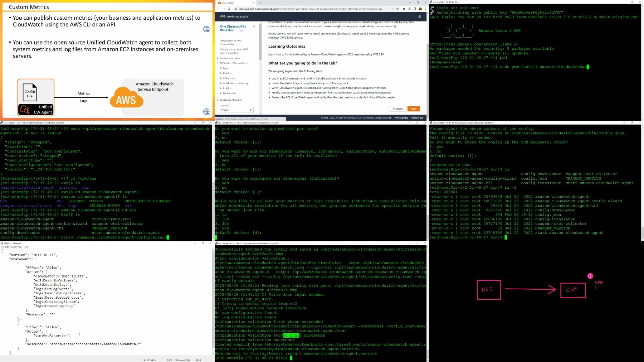Click the PuTTY icon of the agent status terminal
644x362 pixels.
pyautogui.click(x=1, y=122)
